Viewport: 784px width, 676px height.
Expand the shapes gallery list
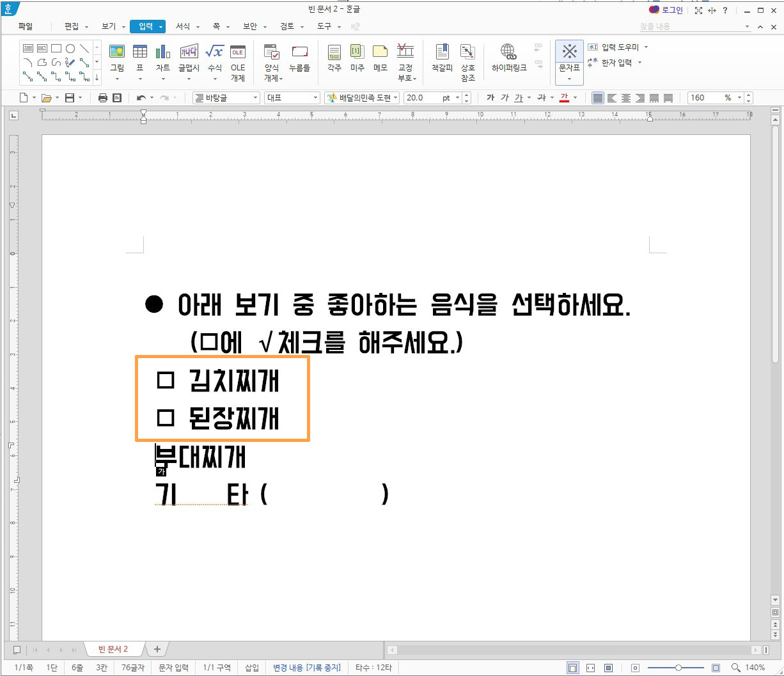click(x=97, y=77)
